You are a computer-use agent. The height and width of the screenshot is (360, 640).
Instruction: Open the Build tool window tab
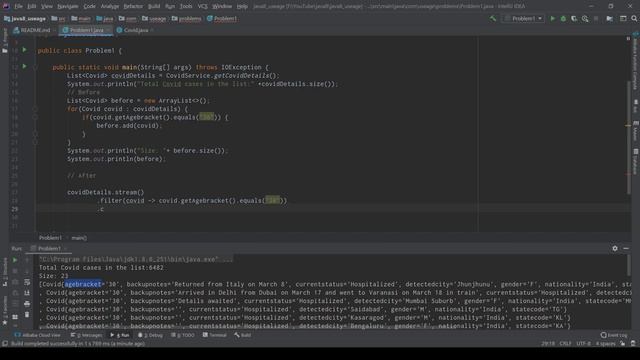point(243,335)
